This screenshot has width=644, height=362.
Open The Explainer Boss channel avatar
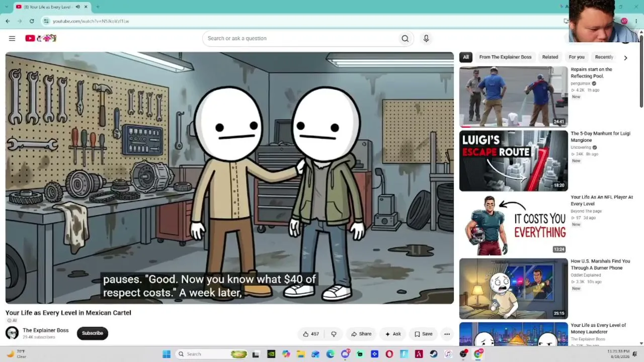click(x=12, y=333)
